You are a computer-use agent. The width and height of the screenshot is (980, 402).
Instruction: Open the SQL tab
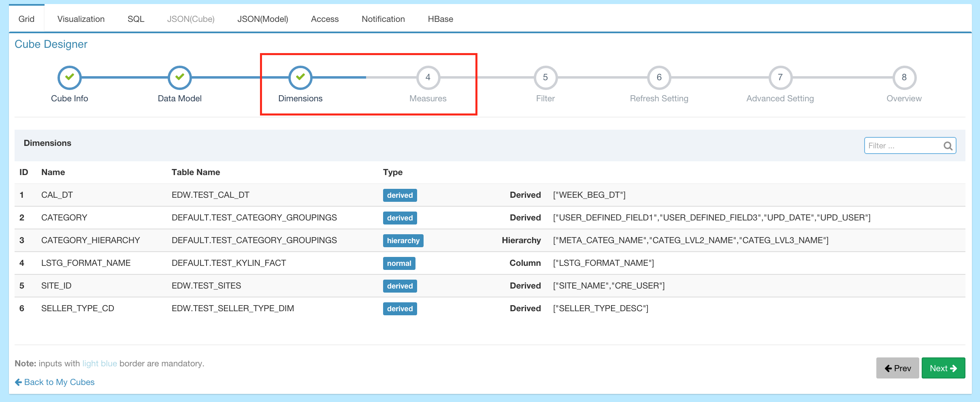coord(136,19)
